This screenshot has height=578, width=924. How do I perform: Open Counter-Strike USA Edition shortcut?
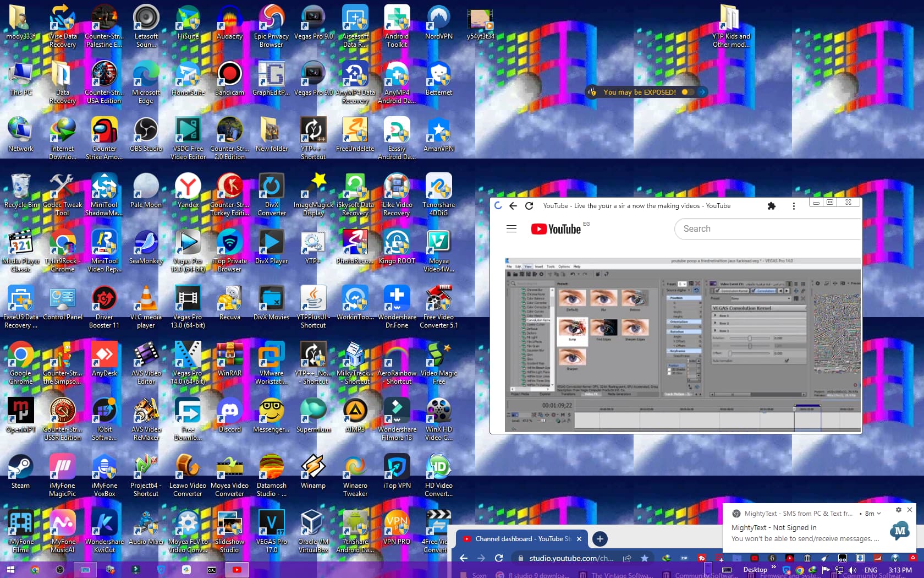coord(104,83)
